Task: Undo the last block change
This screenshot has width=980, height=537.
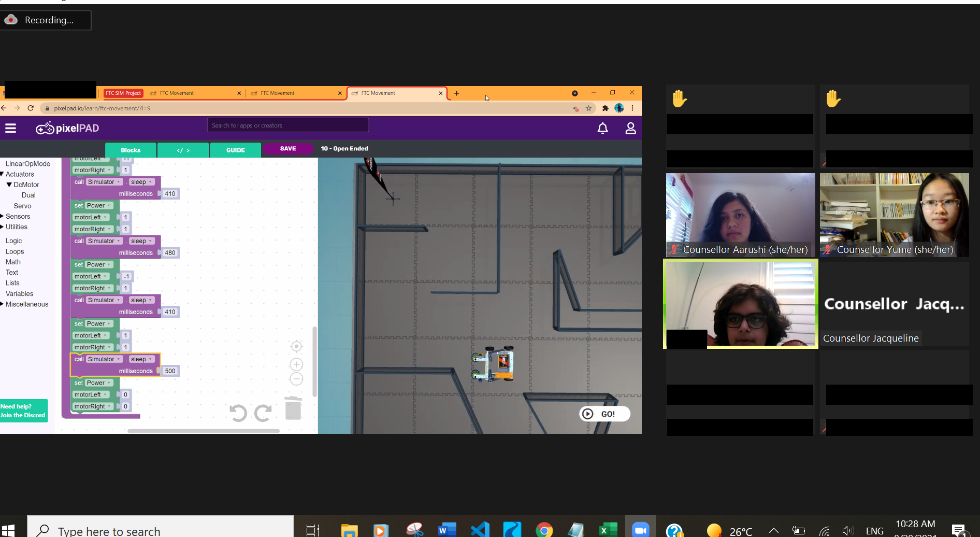Action: (238, 413)
